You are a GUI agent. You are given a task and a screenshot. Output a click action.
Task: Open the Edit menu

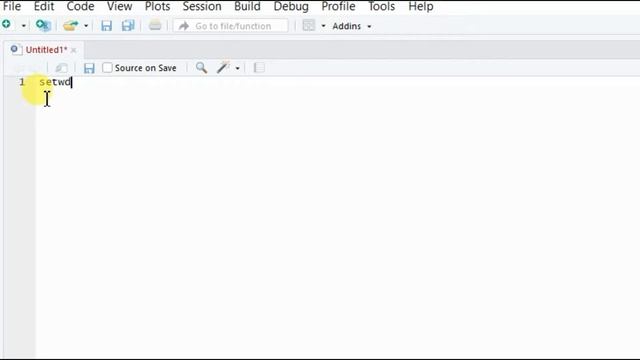[x=44, y=7]
